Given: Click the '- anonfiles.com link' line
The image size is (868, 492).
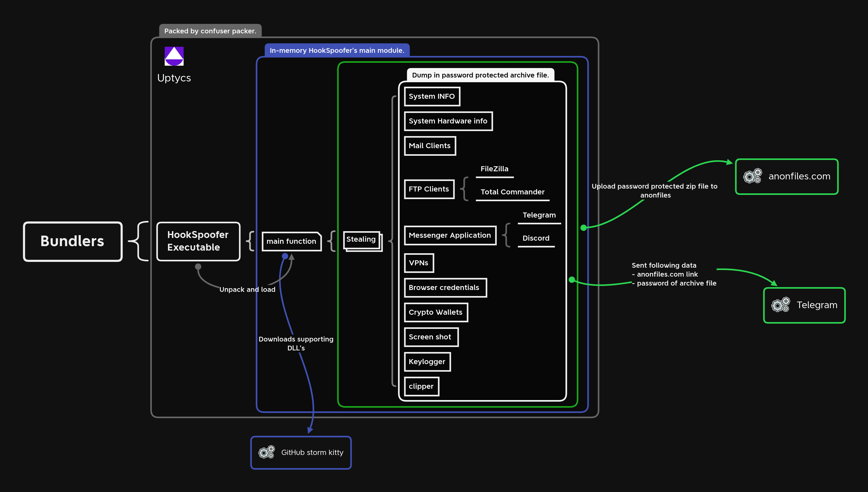Looking at the screenshot, I should [665, 274].
